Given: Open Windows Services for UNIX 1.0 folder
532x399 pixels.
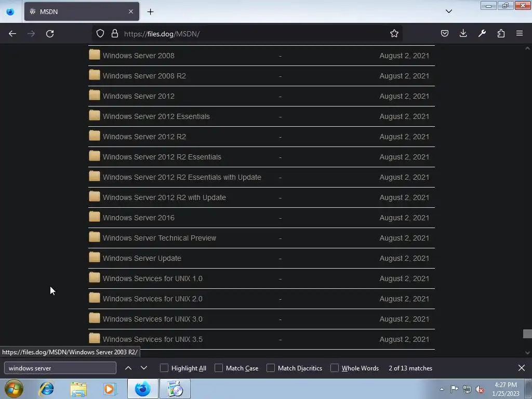Looking at the screenshot, I should 152,278.
